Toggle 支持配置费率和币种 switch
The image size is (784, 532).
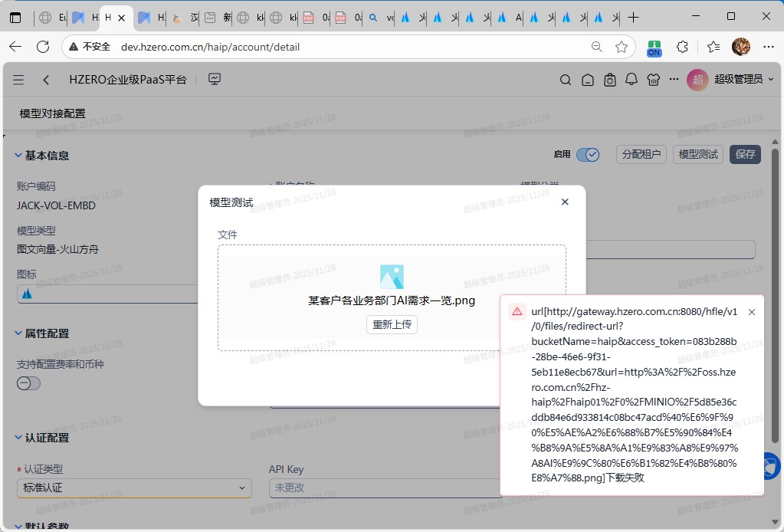pyautogui.click(x=28, y=383)
